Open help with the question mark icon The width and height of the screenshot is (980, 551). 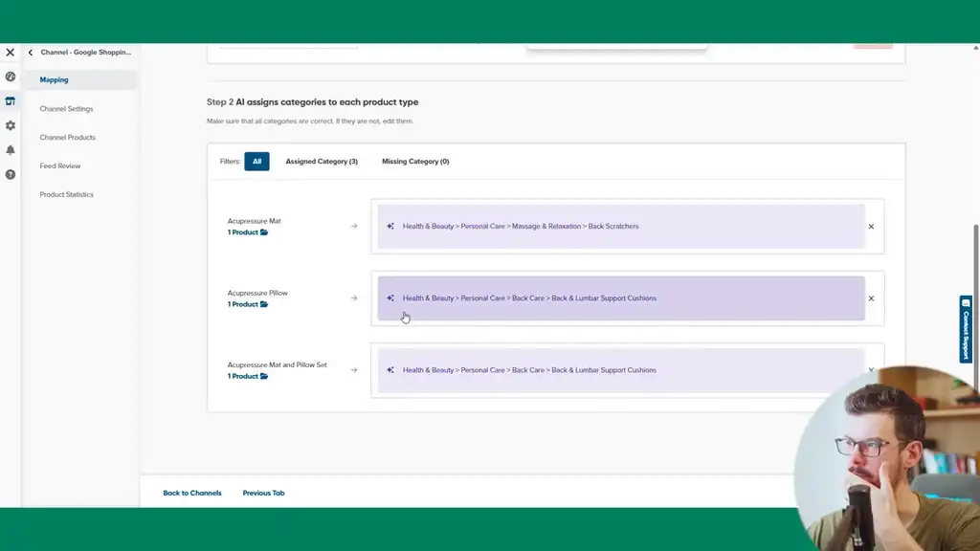(x=10, y=174)
